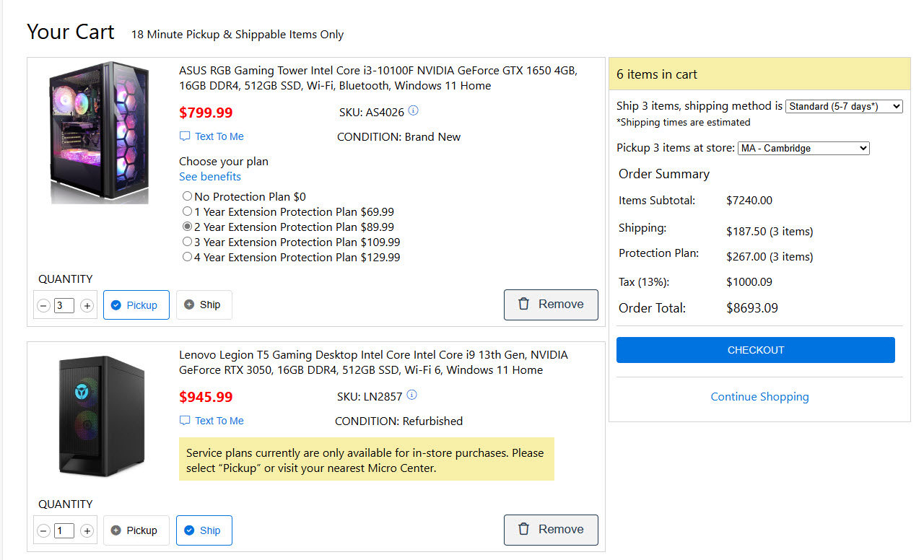The width and height of the screenshot is (924, 560).
Task: Switch Lenovo Legion to Pickup fulfillment
Action: pos(136,530)
